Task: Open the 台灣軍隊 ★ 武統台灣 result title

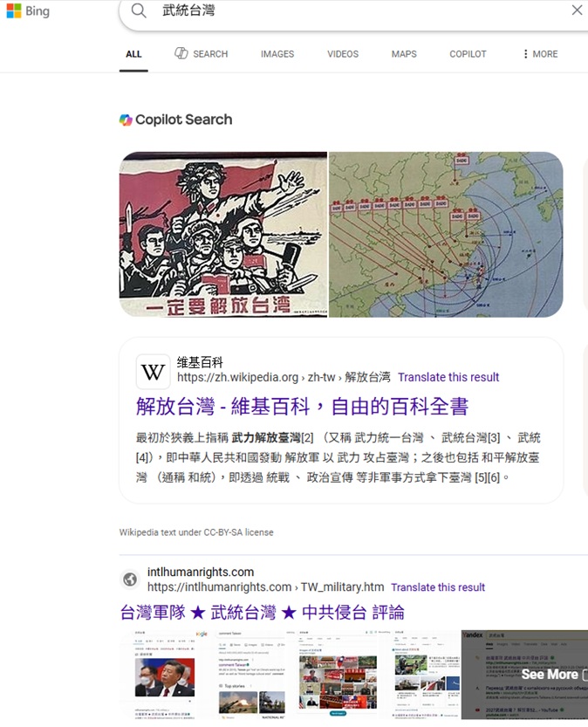Action: click(x=262, y=613)
